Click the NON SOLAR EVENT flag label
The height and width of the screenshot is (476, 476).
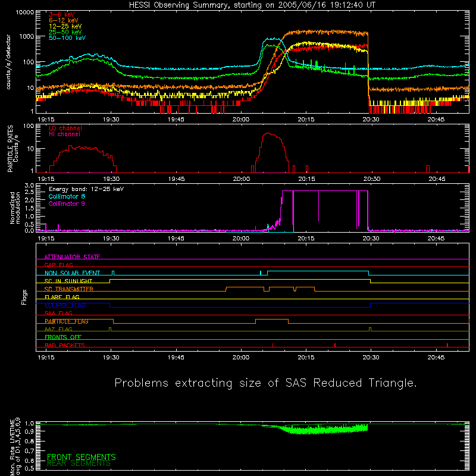click(x=72, y=273)
